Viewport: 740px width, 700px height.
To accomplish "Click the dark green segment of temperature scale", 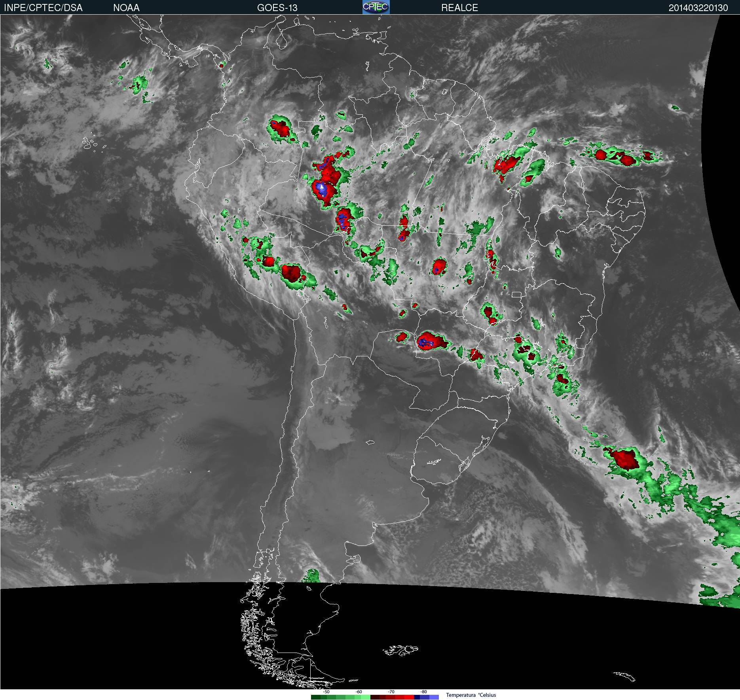I will [x=316, y=697].
